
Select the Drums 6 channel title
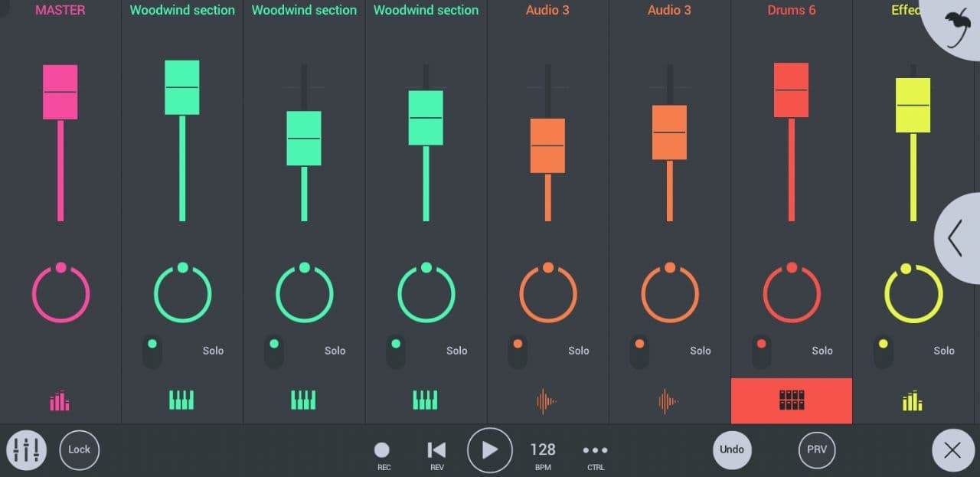pos(792,11)
